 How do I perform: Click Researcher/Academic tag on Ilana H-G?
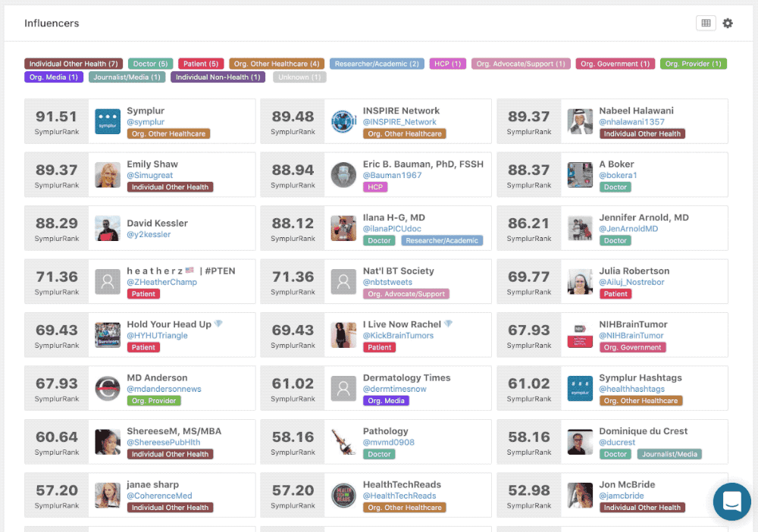442,241
